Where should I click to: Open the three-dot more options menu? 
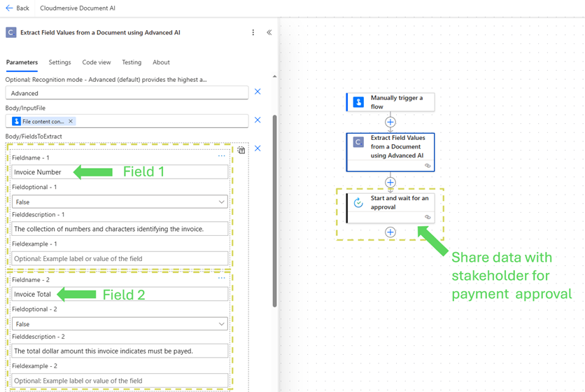pyautogui.click(x=253, y=32)
